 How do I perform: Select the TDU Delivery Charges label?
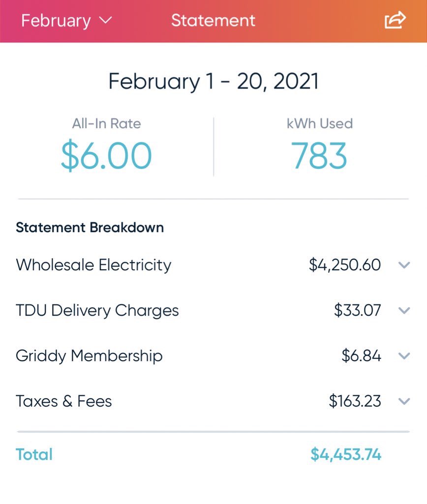pyautogui.click(x=97, y=311)
